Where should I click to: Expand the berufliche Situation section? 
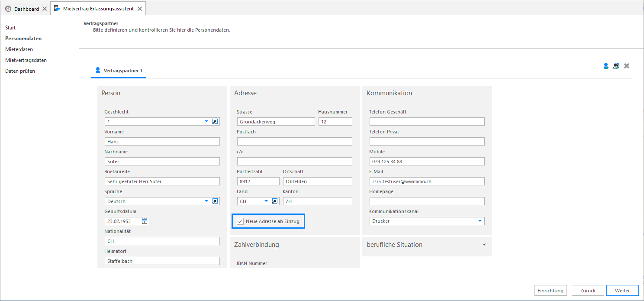(484, 245)
